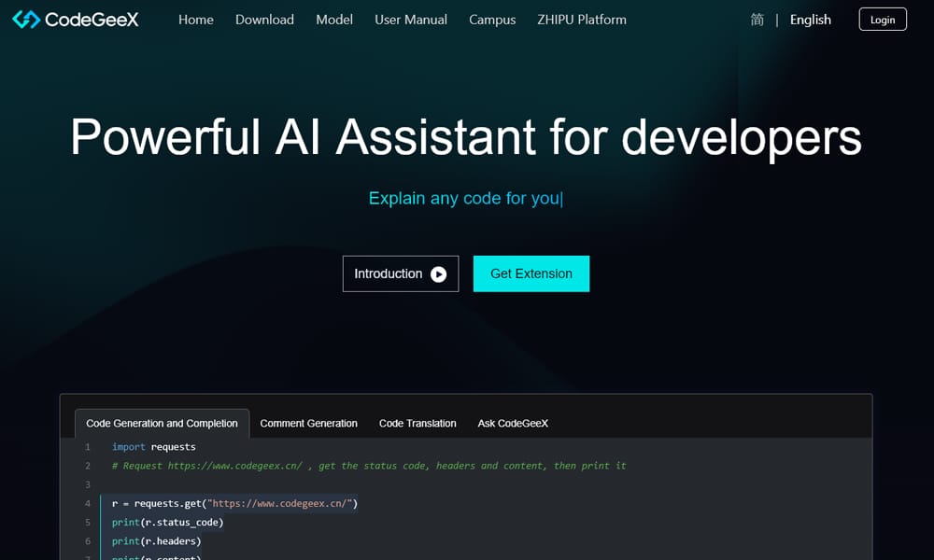Click the Introduction button
The width and height of the screenshot is (934, 560).
[401, 273]
